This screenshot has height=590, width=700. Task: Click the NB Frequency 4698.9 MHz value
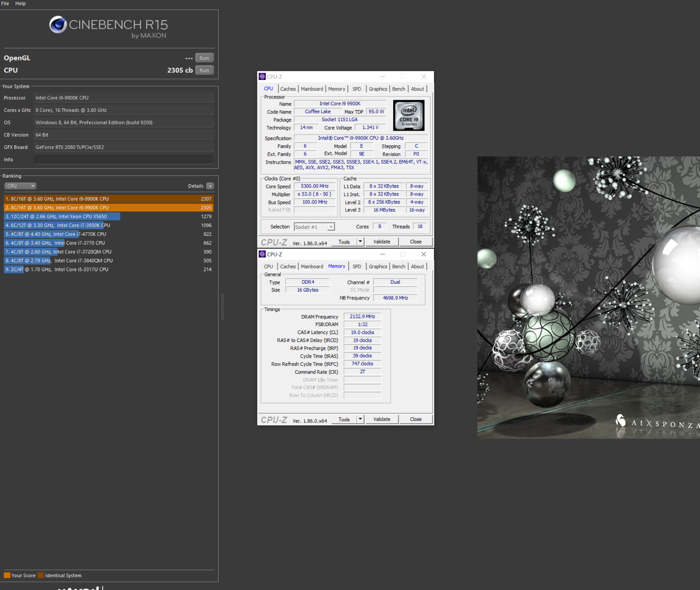pyautogui.click(x=396, y=298)
